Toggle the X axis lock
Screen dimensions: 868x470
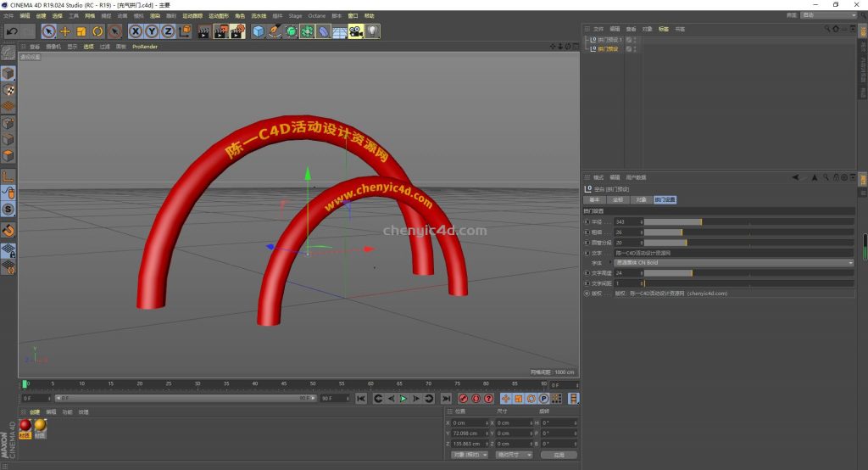(x=135, y=31)
